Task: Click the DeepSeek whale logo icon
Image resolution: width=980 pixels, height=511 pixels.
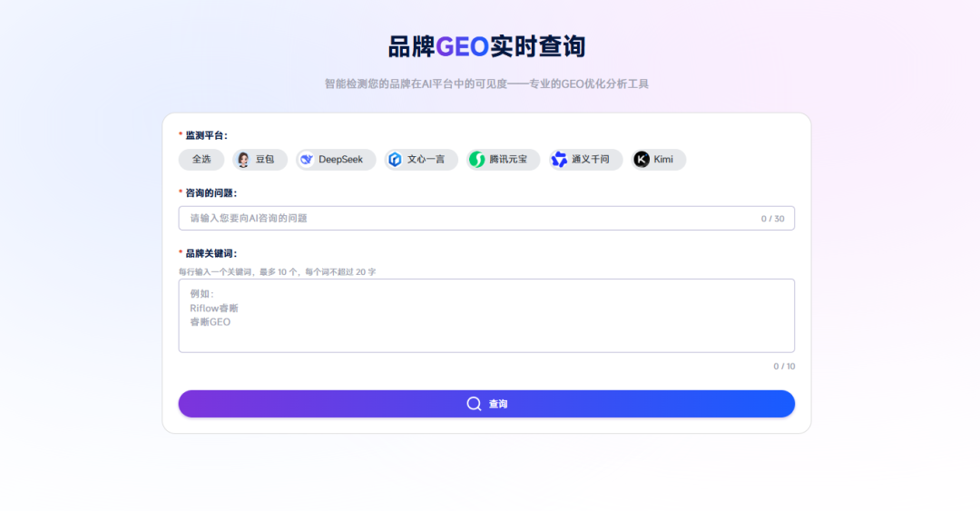Action: (307, 160)
